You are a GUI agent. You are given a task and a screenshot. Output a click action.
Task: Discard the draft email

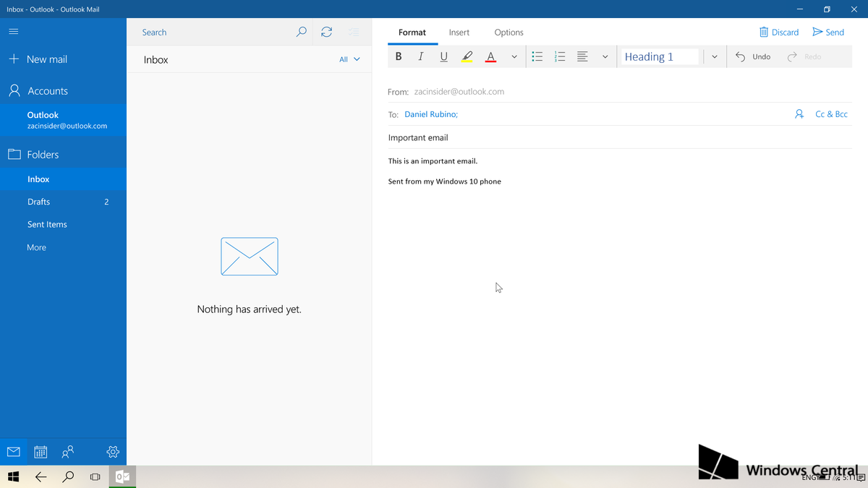pyautogui.click(x=779, y=32)
